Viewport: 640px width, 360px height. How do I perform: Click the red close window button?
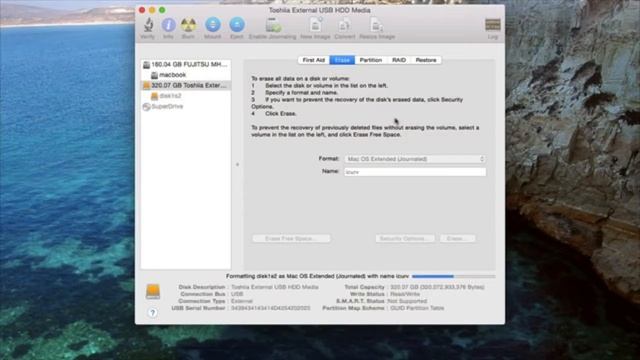(x=142, y=10)
